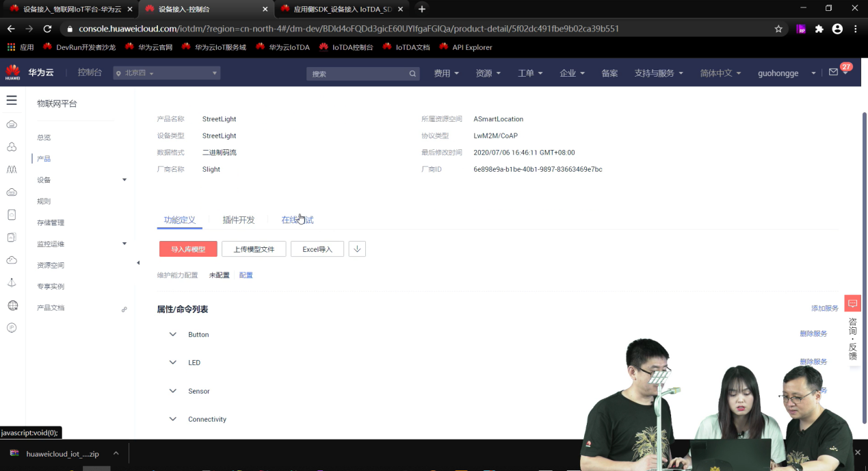Click the 上传模型文件 button
This screenshot has height=471, width=868.
click(254, 249)
